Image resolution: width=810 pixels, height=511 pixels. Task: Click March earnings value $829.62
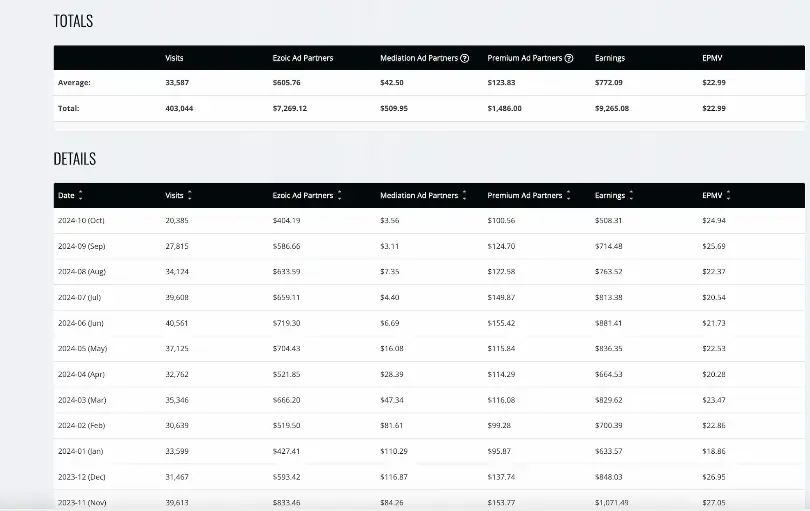609,400
